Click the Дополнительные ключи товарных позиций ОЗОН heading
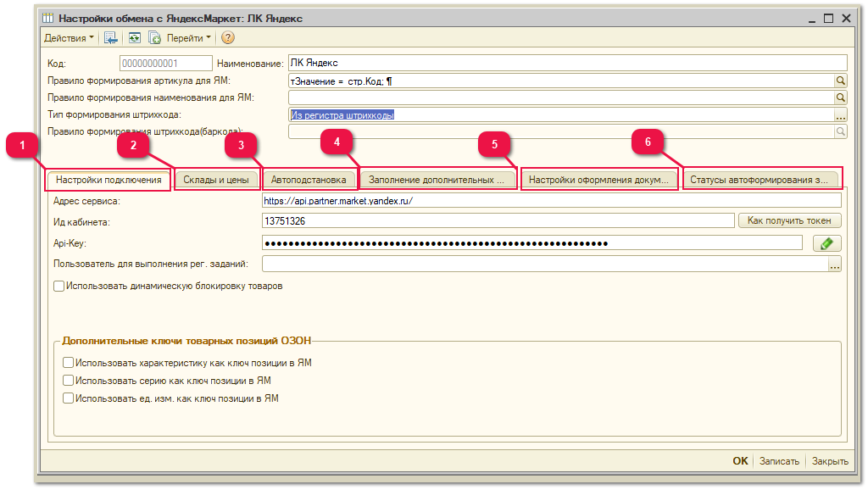The width and height of the screenshot is (868, 490). pyautogui.click(x=186, y=341)
